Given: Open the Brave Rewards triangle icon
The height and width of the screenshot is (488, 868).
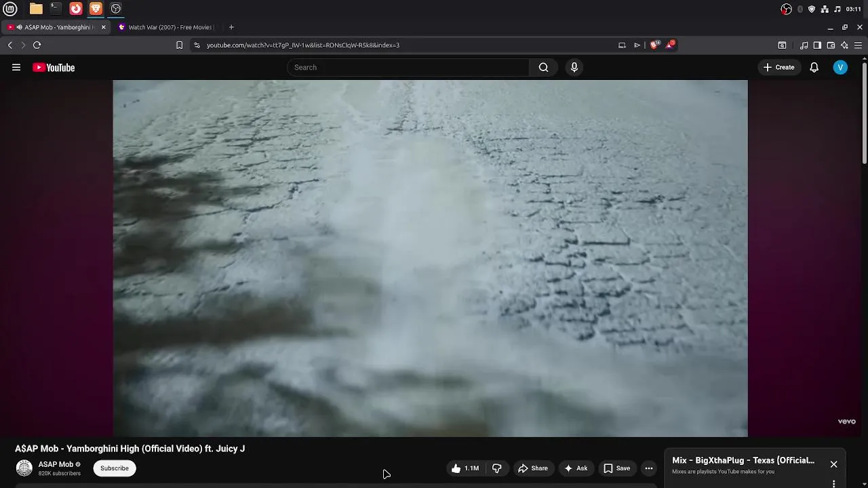Looking at the screenshot, I should (670, 45).
